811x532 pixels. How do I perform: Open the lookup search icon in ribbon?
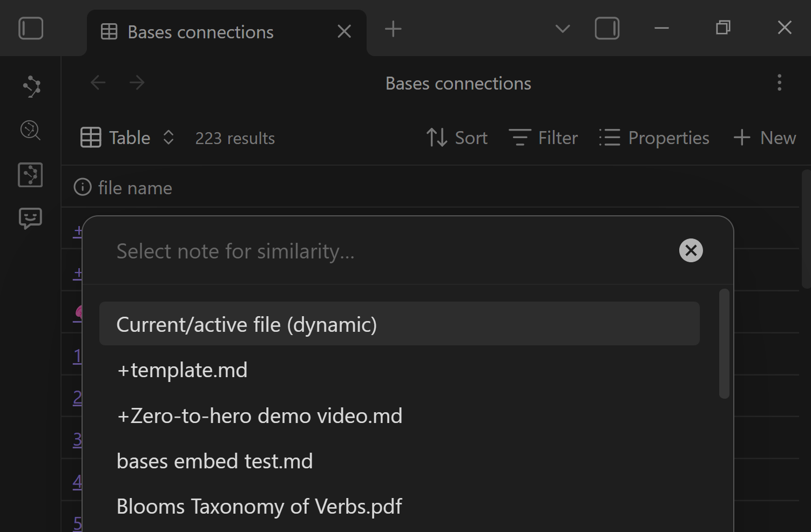31,131
